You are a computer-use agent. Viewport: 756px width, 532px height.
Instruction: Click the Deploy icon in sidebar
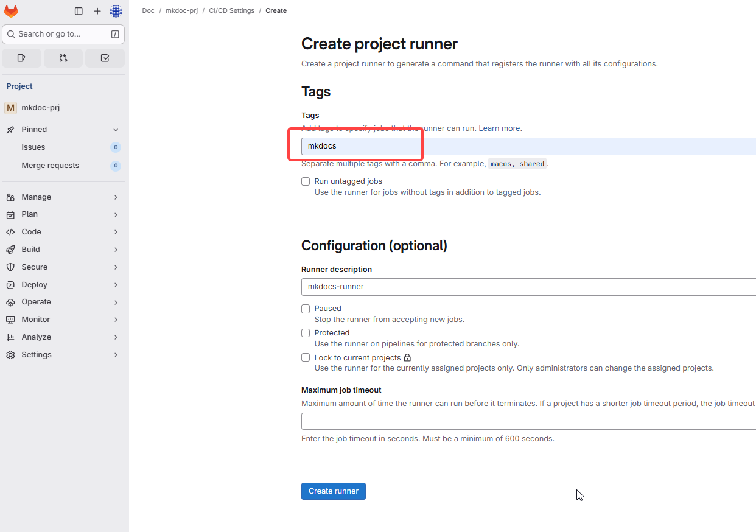pyautogui.click(x=10, y=285)
